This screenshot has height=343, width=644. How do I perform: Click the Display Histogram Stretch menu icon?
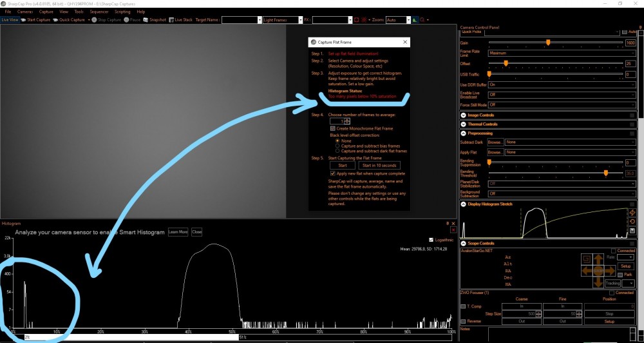click(x=632, y=204)
